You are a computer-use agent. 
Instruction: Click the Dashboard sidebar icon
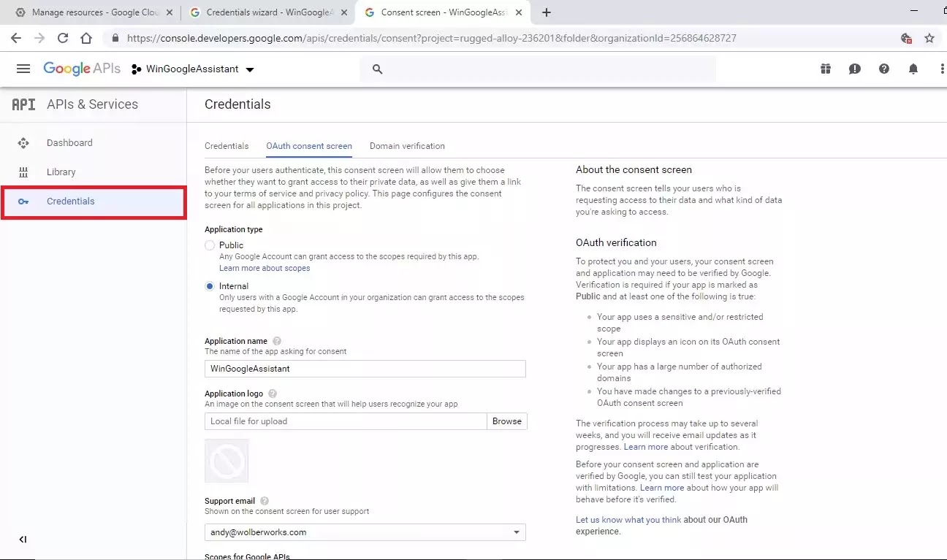tap(23, 143)
